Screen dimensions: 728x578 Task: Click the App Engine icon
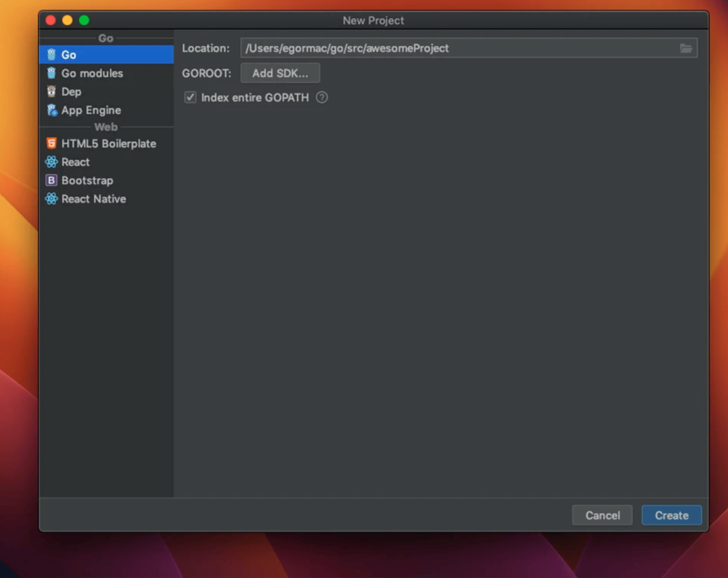coord(52,110)
